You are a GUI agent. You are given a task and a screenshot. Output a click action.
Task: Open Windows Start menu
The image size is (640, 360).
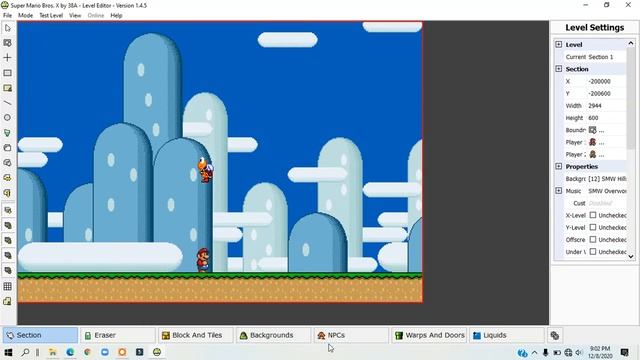tap(8, 352)
